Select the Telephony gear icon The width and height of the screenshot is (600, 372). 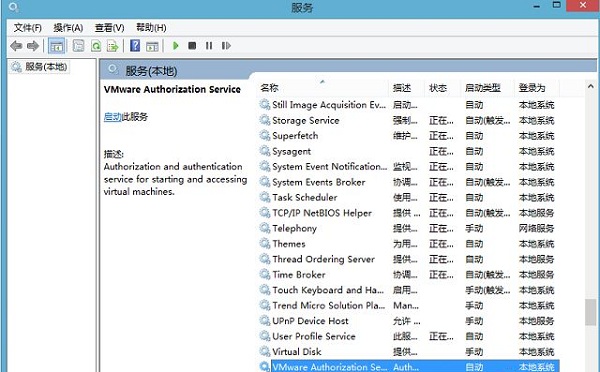[265, 228]
